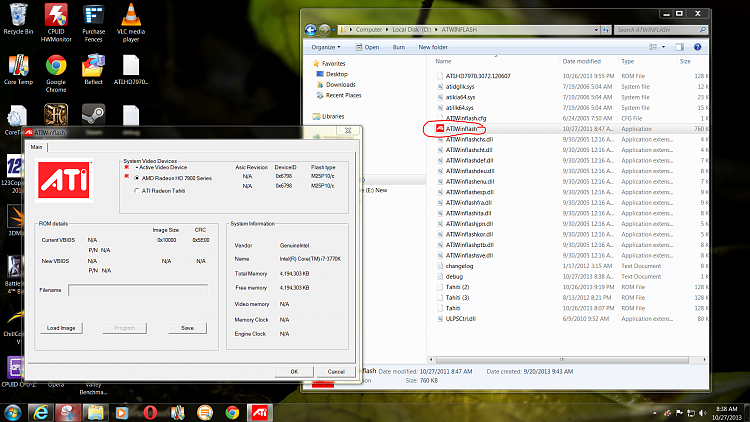
Task: Select the changelog text document
Action: pyautogui.click(x=459, y=266)
